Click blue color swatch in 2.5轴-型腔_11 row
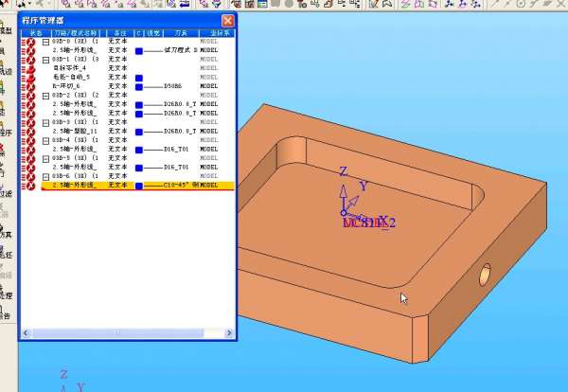The height and width of the screenshot is (392, 568). 139,132
